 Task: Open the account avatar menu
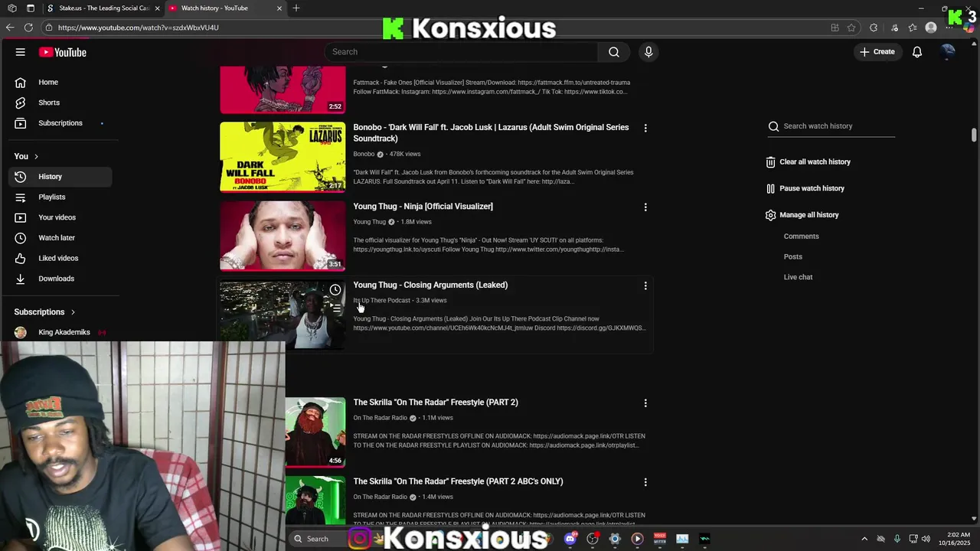948,52
